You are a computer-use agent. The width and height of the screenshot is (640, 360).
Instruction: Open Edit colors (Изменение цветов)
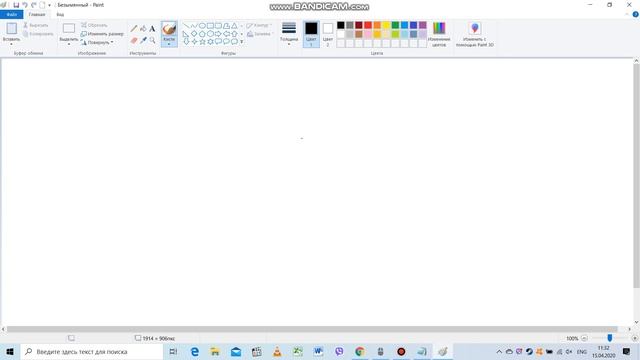[x=439, y=34]
